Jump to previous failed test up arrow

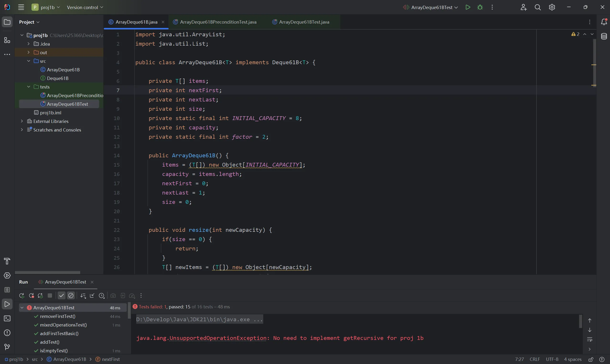(x=590, y=320)
